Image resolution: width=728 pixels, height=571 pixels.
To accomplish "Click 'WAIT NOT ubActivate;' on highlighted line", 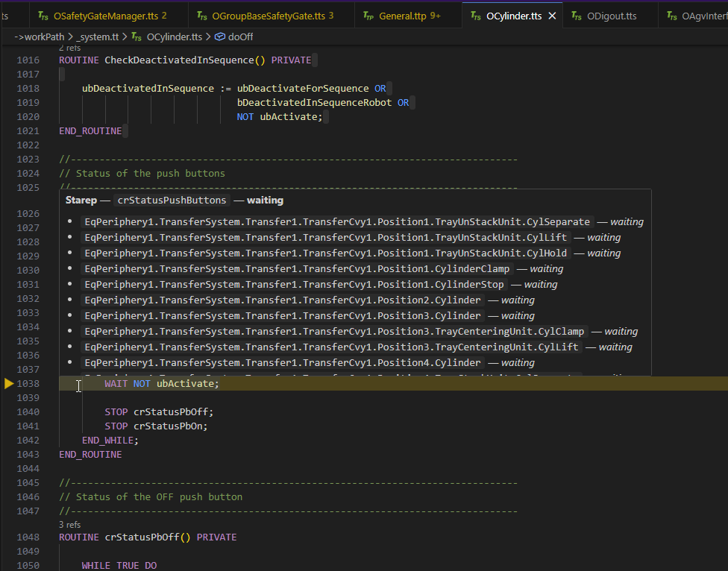I will [x=162, y=384].
